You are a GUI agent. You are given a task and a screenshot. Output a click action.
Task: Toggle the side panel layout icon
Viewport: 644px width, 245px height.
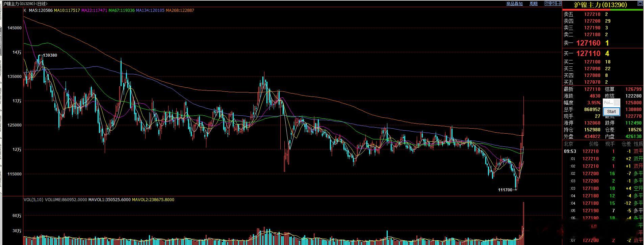[x=558, y=4]
